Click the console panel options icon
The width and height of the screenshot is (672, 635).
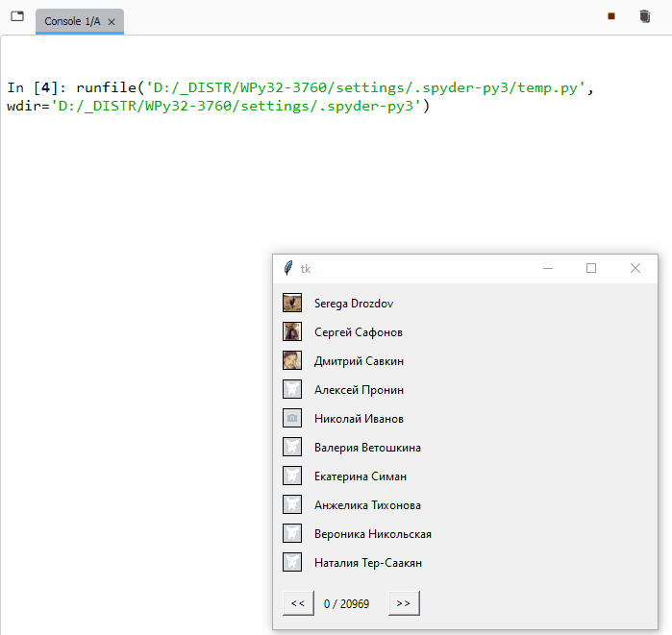[x=16, y=16]
